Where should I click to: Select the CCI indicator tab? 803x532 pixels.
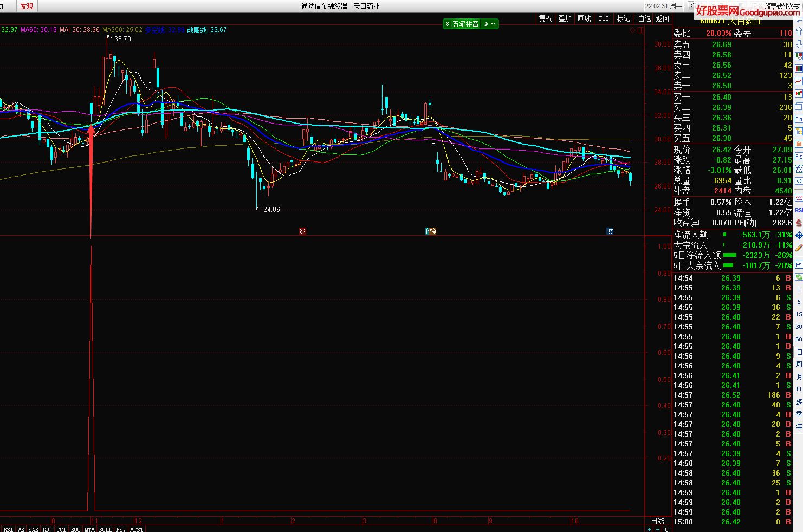(61, 529)
